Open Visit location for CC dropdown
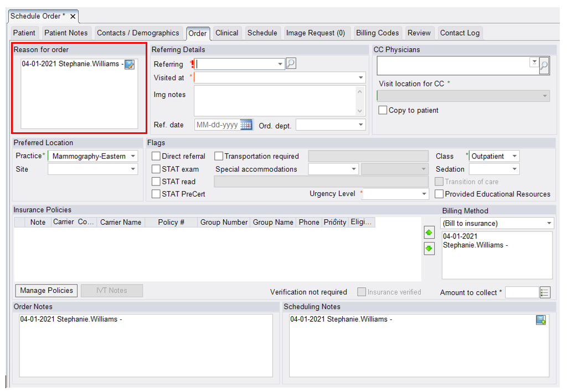 pyautogui.click(x=545, y=96)
